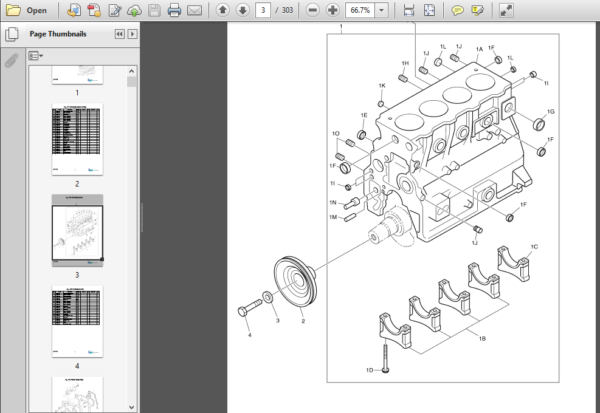Click the fit one full page icon
The height and width of the screenshot is (413, 600).
click(x=429, y=10)
